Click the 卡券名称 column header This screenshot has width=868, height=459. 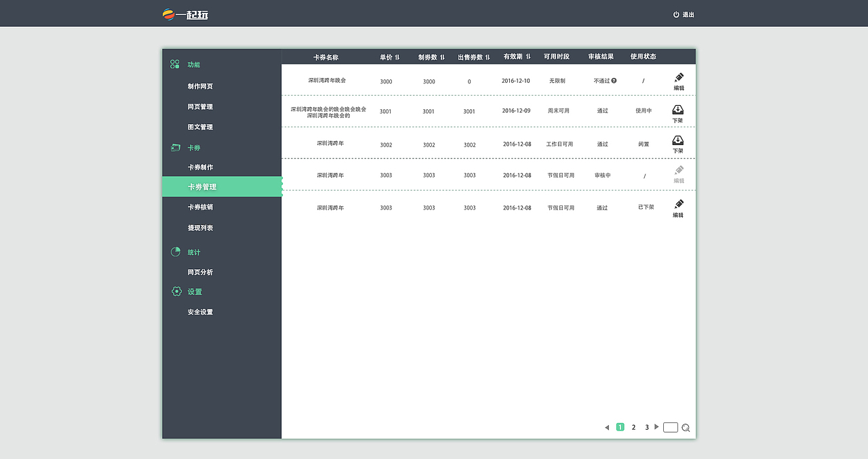[x=325, y=57]
